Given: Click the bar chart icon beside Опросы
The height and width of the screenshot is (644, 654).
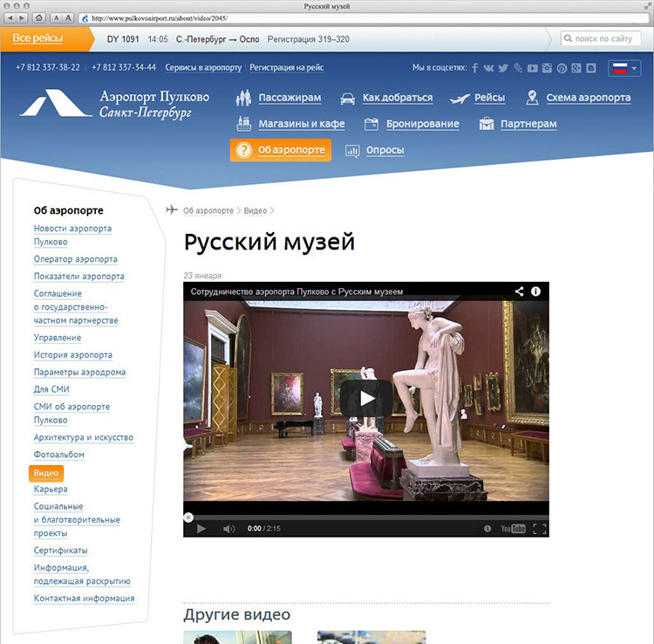Looking at the screenshot, I should [352, 151].
